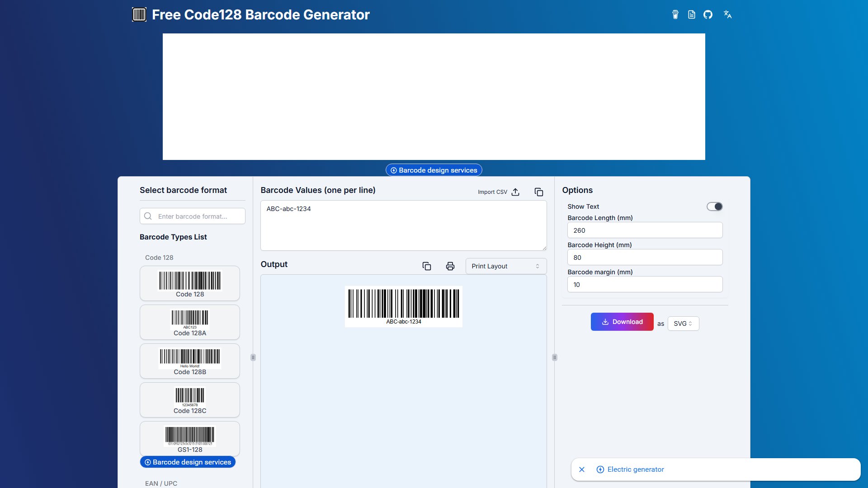
Task: Select the Code 128B barcode card
Action: (x=190, y=361)
